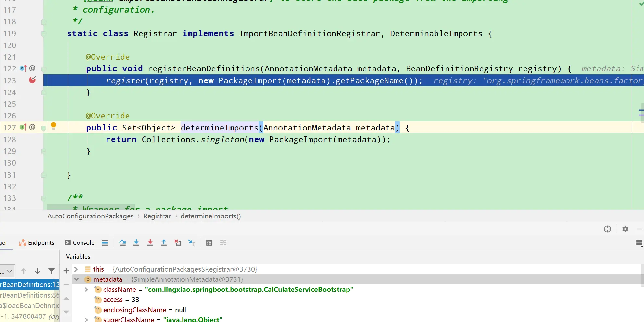644x322 pixels.
Task: Fold the Javadoc comment at line 133
Action: coord(44,198)
